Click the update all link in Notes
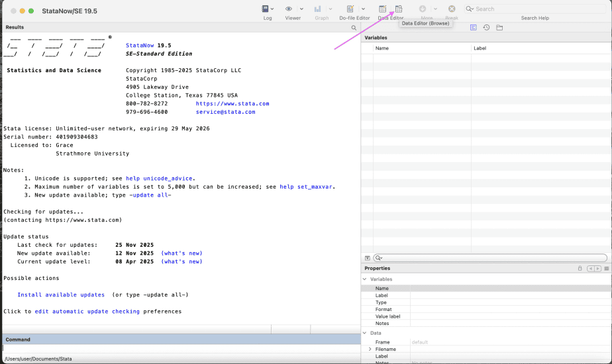The width and height of the screenshot is (612, 364). pos(150,195)
